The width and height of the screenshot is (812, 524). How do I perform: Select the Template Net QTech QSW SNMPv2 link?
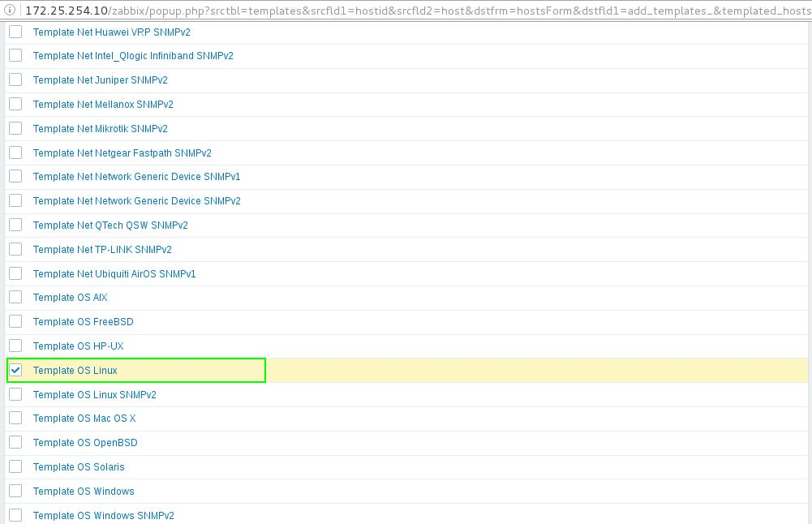110,225
